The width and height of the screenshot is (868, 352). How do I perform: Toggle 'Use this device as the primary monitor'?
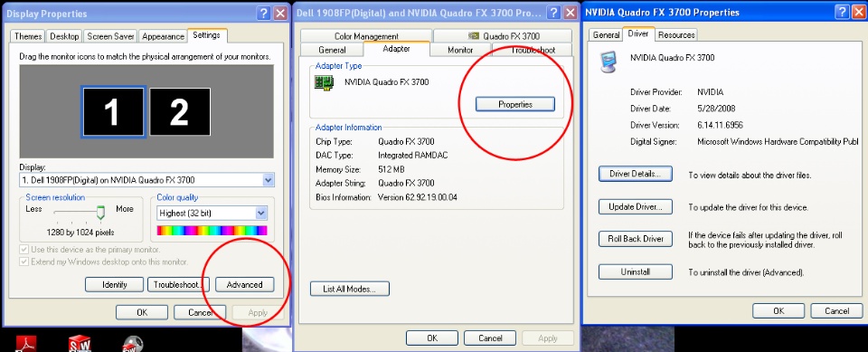(24, 250)
